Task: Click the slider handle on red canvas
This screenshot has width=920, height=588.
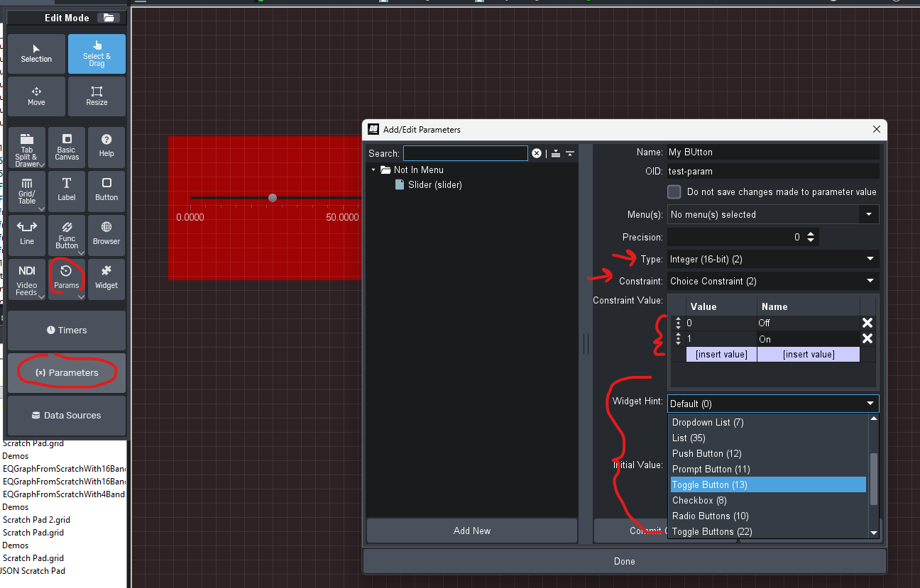Action: pyautogui.click(x=273, y=198)
